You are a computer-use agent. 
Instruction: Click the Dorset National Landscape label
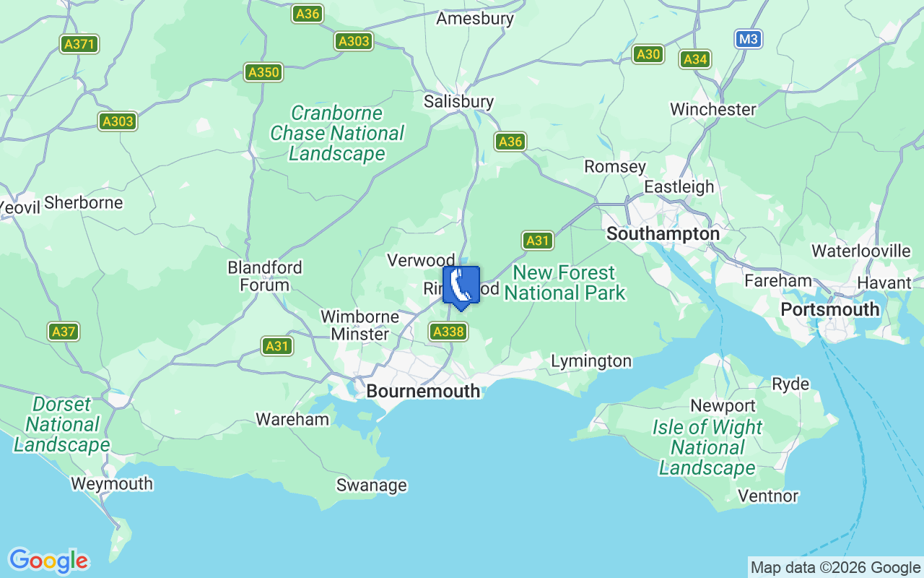pyautogui.click(x=62, y=425)
